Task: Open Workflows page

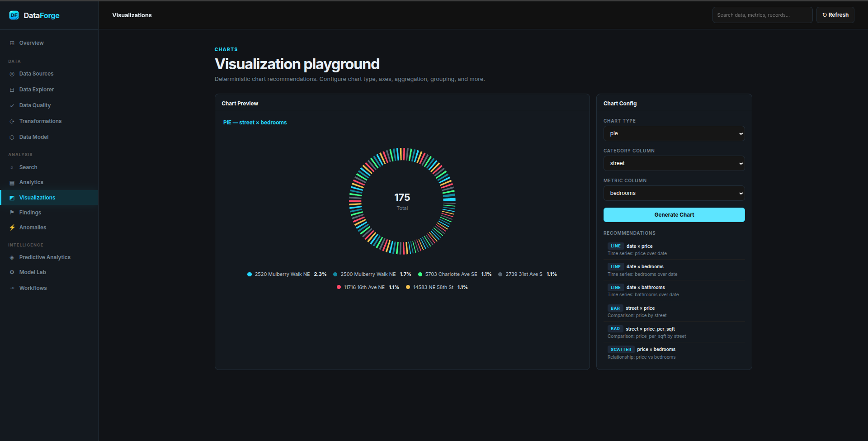Action: coord(49,288)
